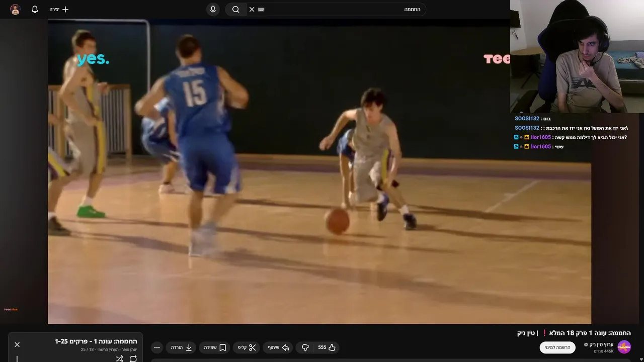Open the keyboard icon in the search box
The width and height of the screenshot is (644, 362).
coord(261,9)
